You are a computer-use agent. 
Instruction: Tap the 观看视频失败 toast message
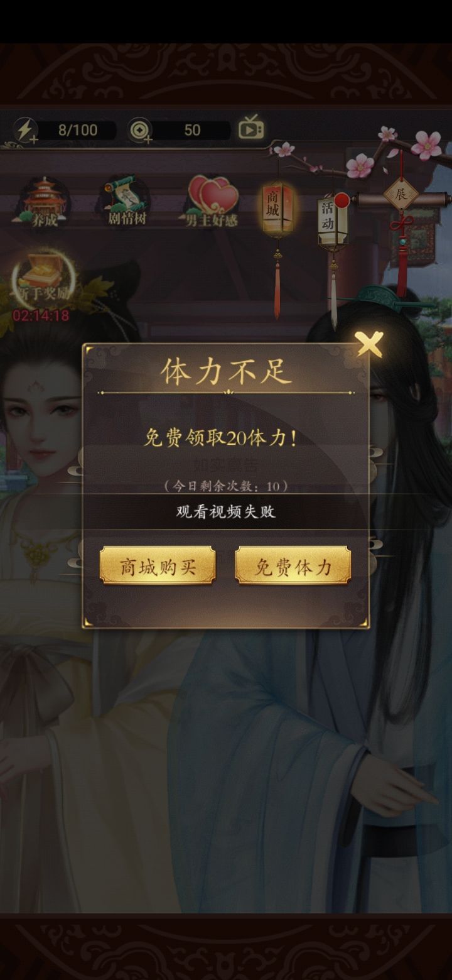(x=226, y=511)
